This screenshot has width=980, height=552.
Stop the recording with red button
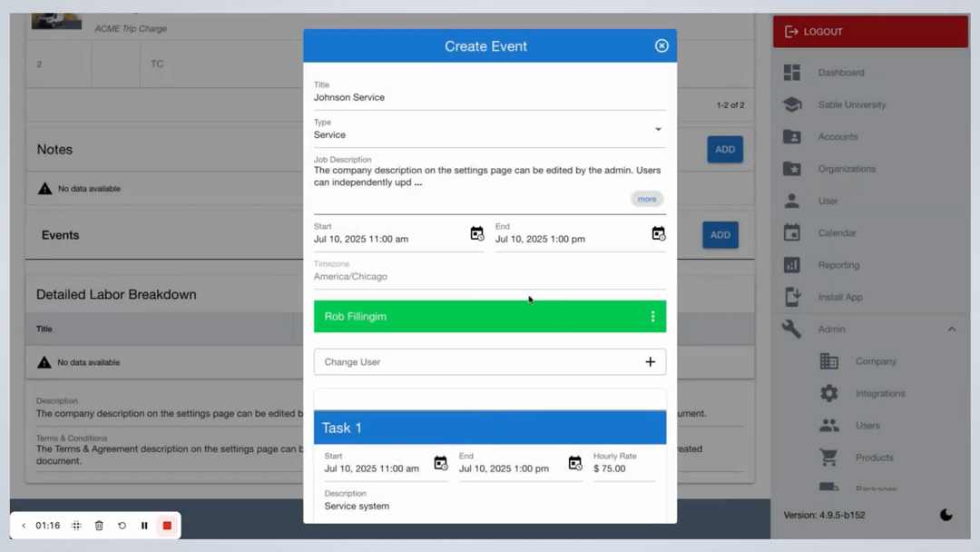tap(167, 526)
